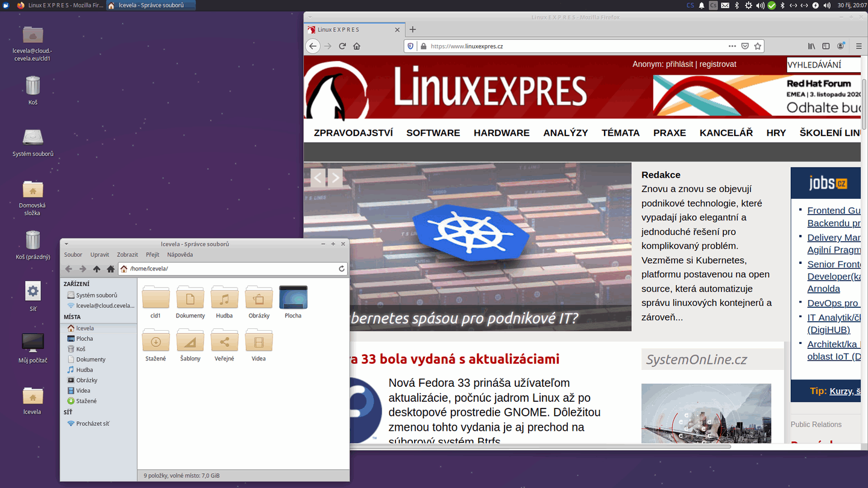Click the file manager path field
This screenshot has height=488, width=868.
tap(232, 269)
